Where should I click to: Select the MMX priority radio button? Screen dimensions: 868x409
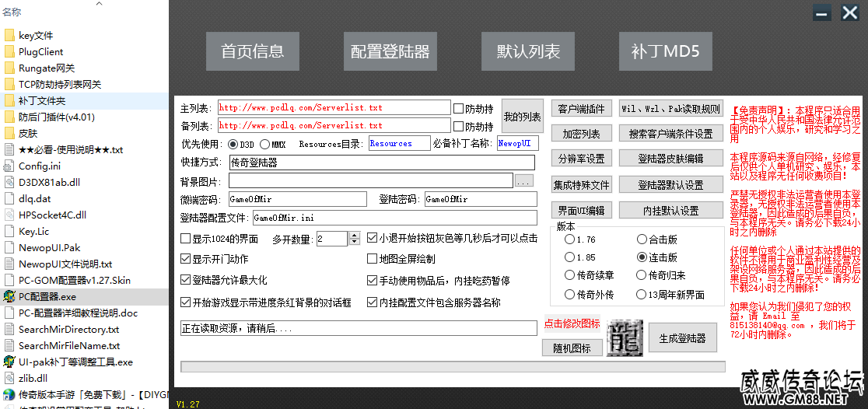[x=264, y=145]
